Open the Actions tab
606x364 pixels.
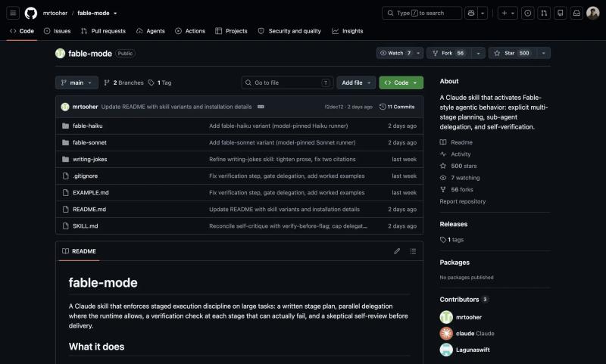(190, 31)
